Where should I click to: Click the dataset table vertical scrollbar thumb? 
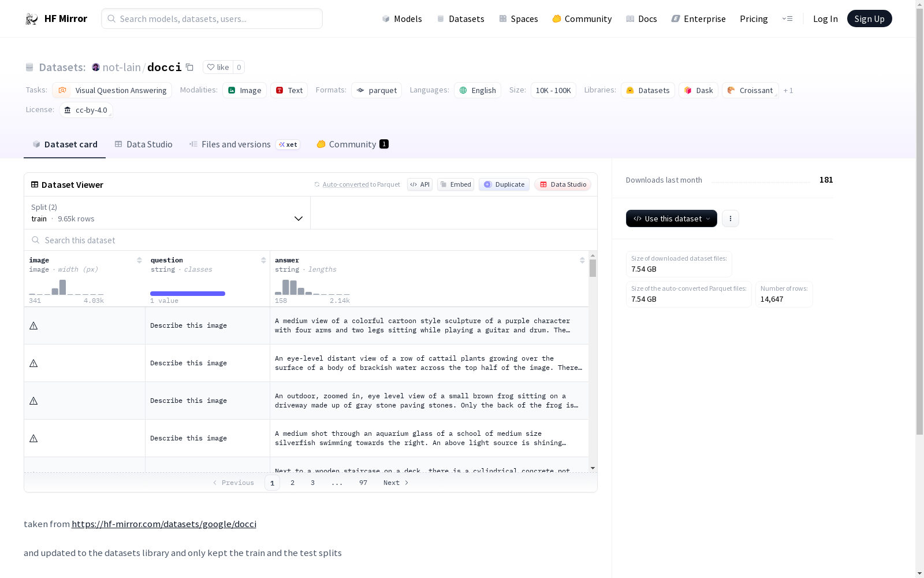click(x=593, y=268)
